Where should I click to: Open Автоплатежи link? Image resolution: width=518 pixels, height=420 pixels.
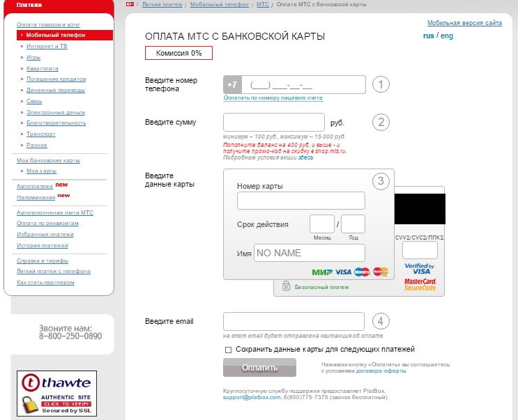tap(35, 186)
